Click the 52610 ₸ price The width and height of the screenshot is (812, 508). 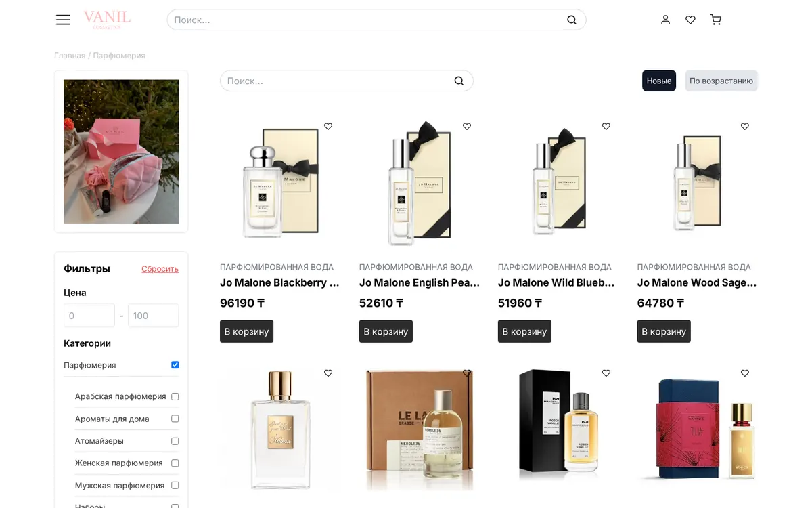[382, 303]
